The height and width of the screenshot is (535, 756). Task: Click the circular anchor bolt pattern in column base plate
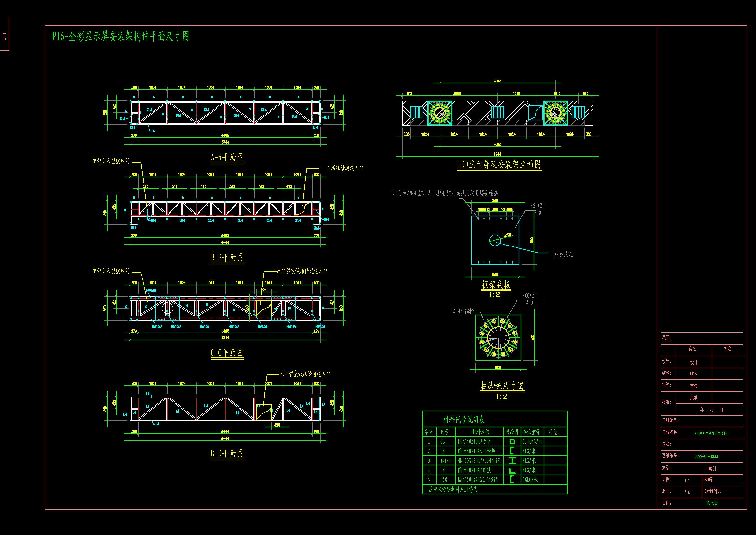(498, 338)
